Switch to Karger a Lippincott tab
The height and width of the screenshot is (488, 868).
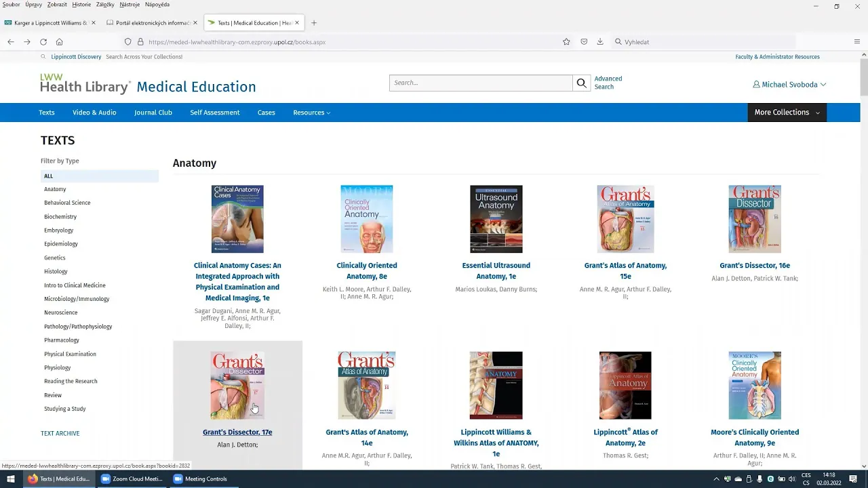[x=50, y=22]
